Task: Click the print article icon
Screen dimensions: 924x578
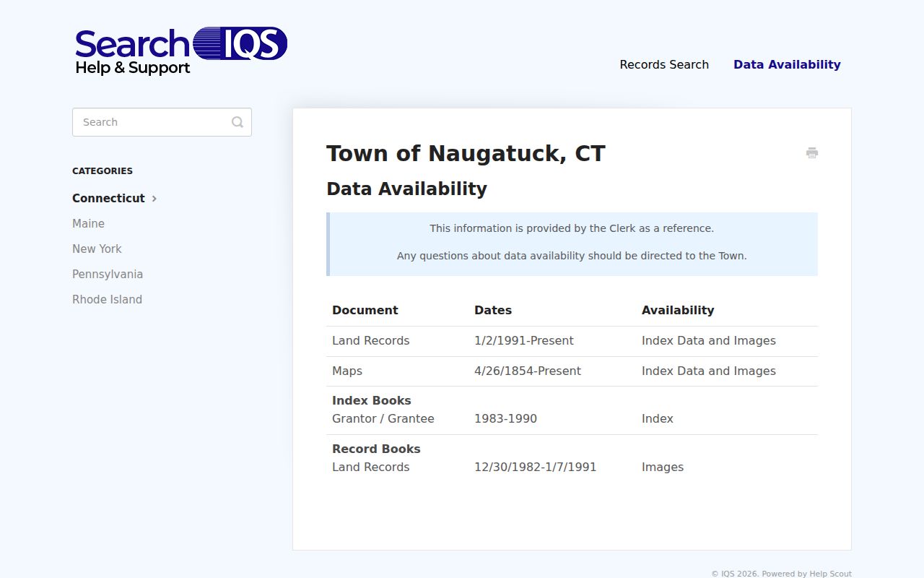Action: pos(812,152)
